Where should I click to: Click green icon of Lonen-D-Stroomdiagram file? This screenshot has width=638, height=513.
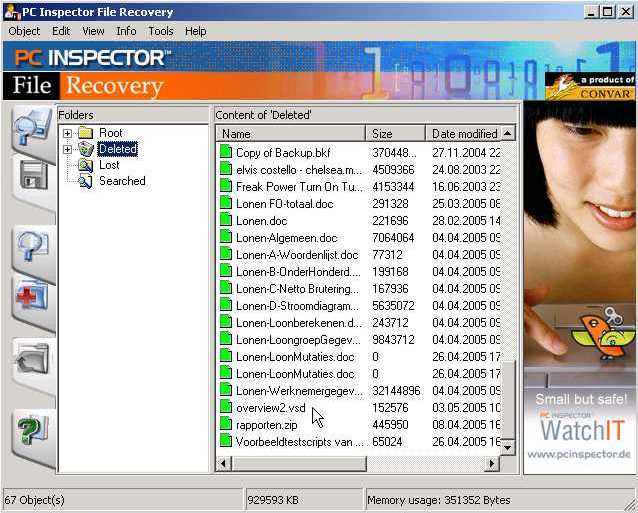coord(226,306)
